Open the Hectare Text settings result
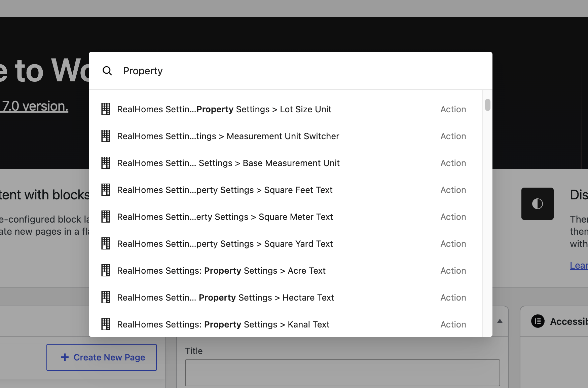The image size is (588, 388). (286, 298)
